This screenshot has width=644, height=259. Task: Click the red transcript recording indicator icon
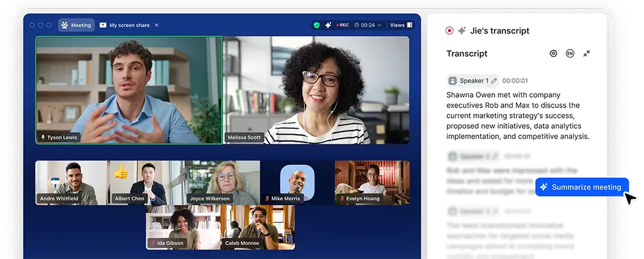(449, 30)
